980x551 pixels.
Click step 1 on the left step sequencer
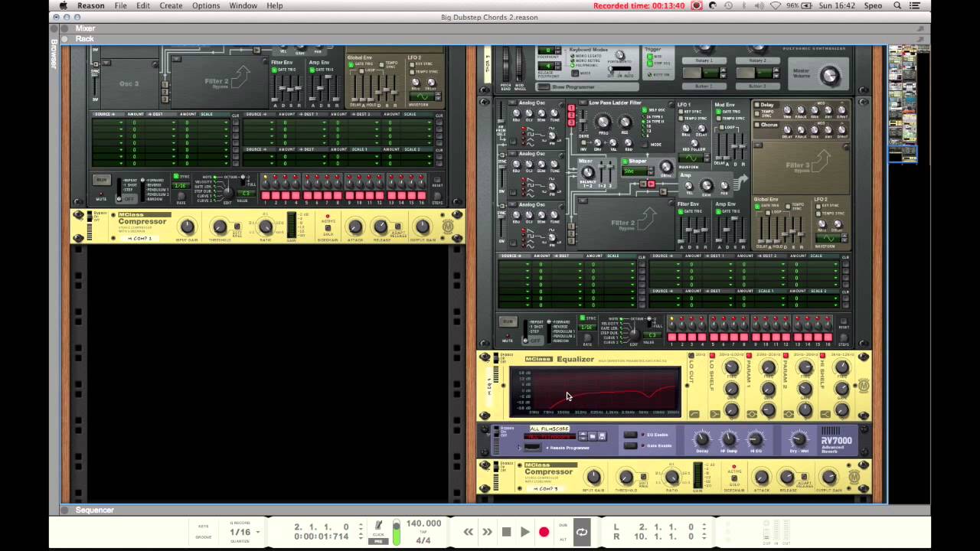(x=266, y=196)
